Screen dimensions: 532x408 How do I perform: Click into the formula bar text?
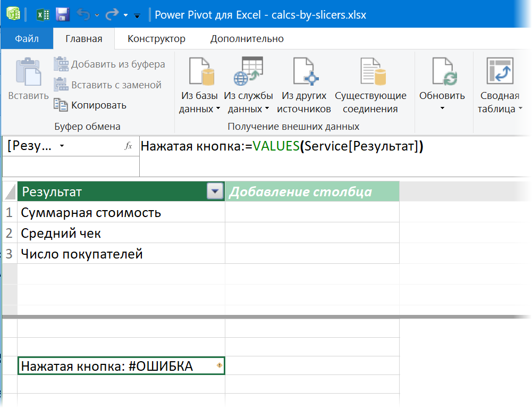282,146
